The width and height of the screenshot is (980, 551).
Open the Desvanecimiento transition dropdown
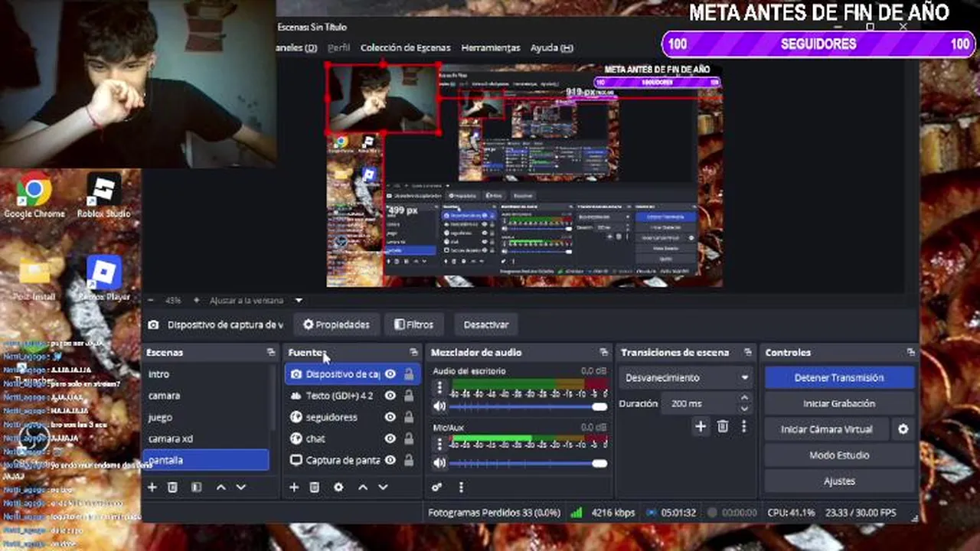click(686, 377)
